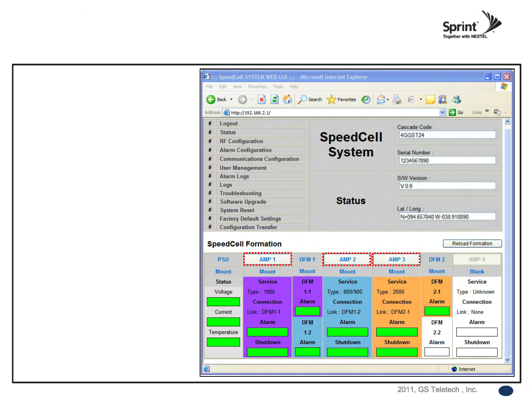
Task: Open the Tools menu
Action: (x=278, y=87)
